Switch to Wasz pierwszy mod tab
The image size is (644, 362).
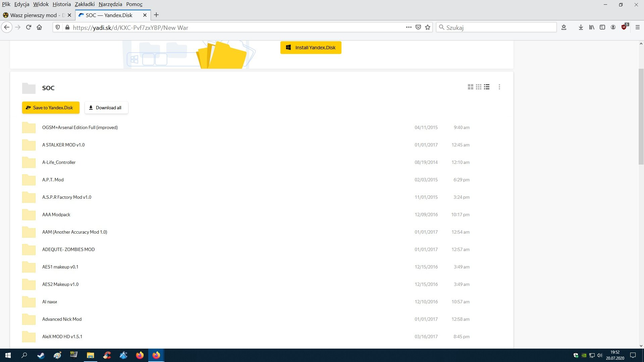click(34, 15)
